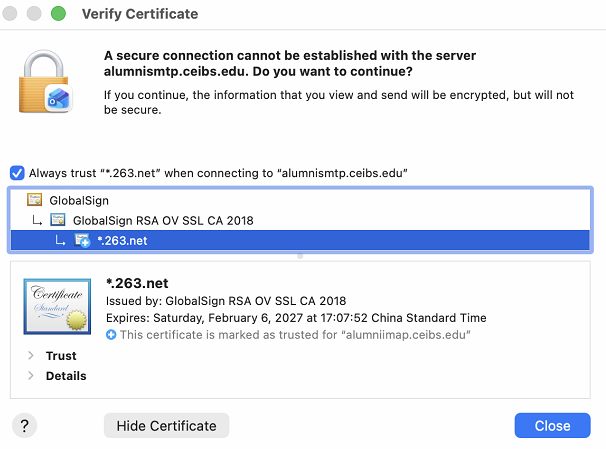Click the large Certificate Standard thumbnail image

[x=58, y=305]
